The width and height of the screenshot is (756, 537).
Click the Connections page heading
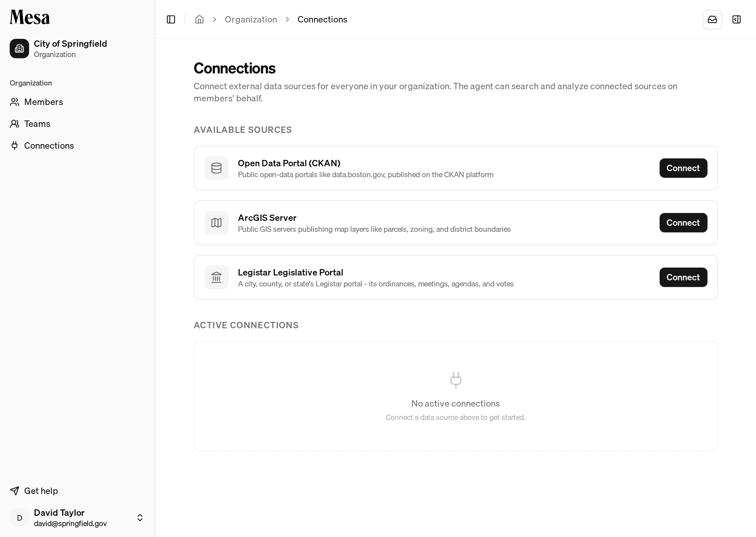tap(235, 68)
